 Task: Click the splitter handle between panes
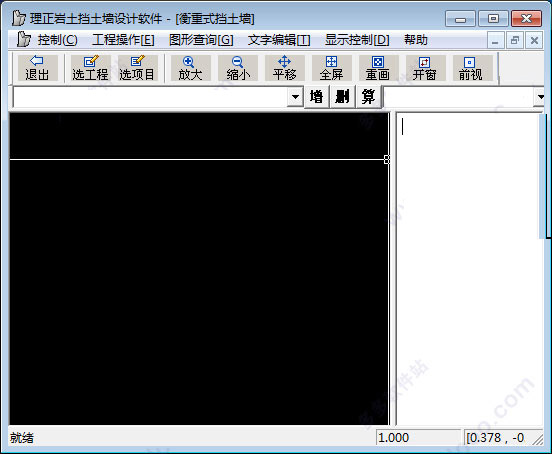click(x=387, y=159)
